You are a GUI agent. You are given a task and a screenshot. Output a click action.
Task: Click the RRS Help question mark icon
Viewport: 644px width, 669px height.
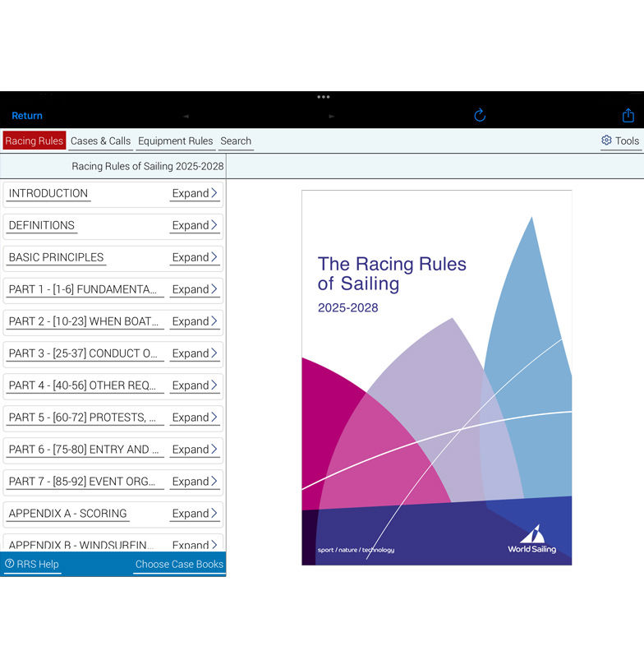click(x=10, y=564)
